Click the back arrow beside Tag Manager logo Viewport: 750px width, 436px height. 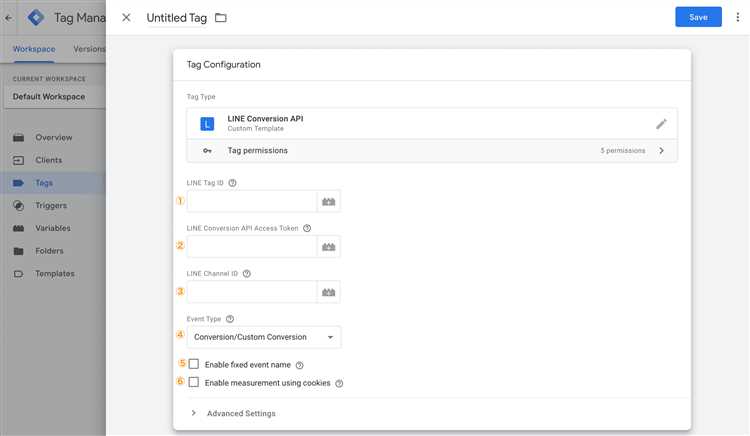(x=8, y=18)
